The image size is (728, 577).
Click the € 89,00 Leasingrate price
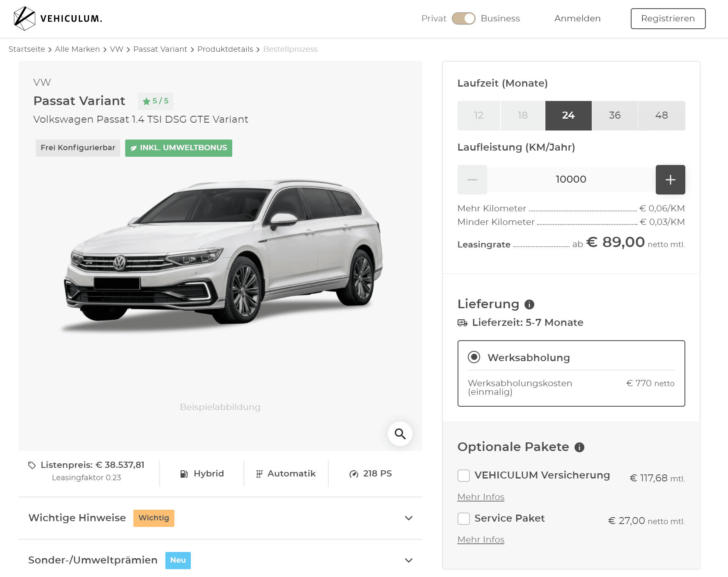[616, 242]
